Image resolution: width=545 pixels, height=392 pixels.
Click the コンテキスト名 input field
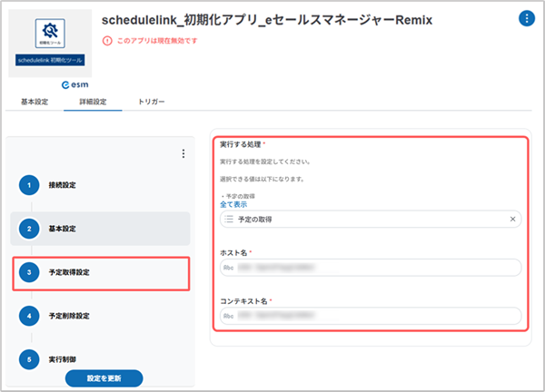tap(371, 315)
